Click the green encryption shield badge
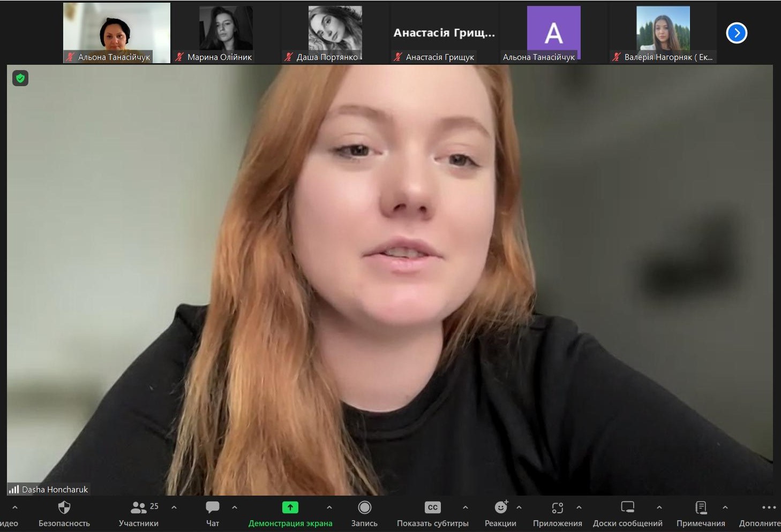Viewport: 781px width, 532px height. tap(20, 79)
